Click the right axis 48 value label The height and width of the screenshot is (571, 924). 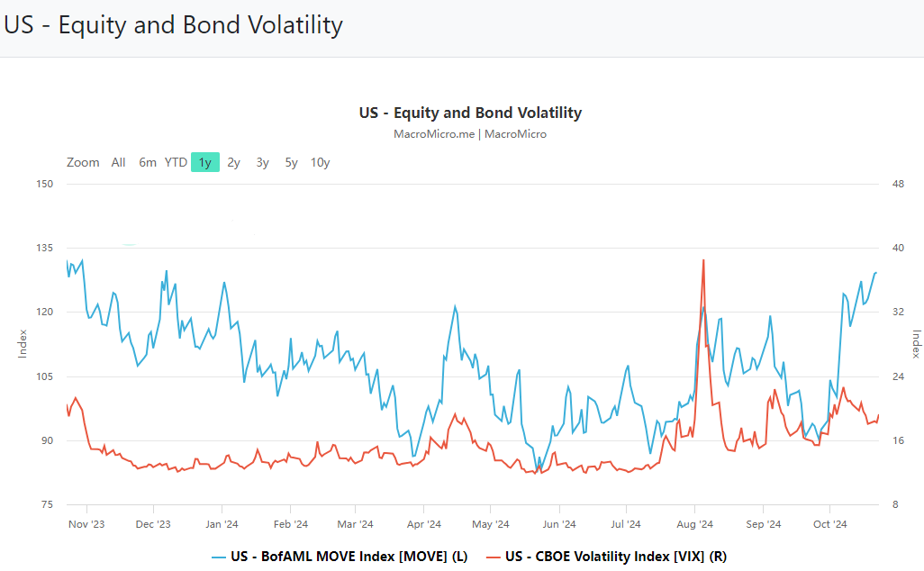coord(895,184)
